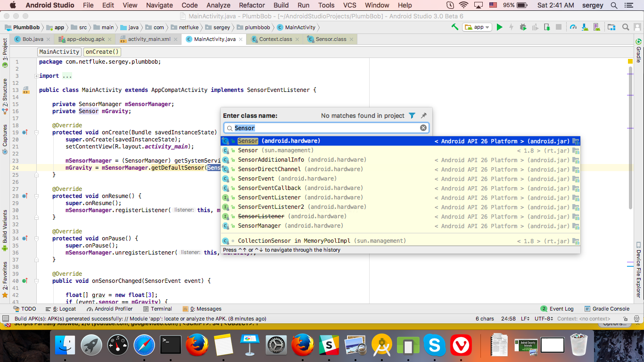Image resolution: width=644 pixels, height=362 pixels.
Task: Open Finder from the Dock
Action: [x=65, y=345]
